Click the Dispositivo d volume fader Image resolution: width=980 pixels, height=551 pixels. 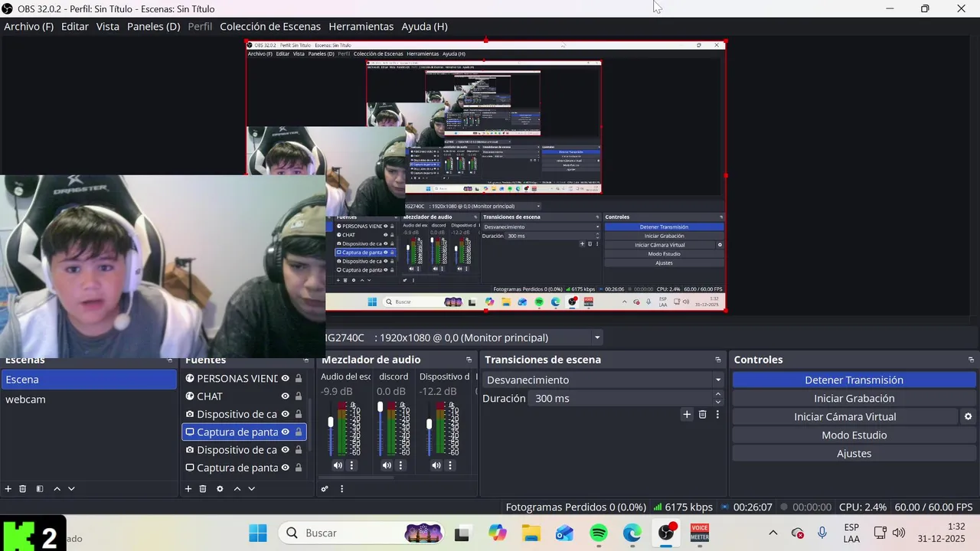click(430, 424)
